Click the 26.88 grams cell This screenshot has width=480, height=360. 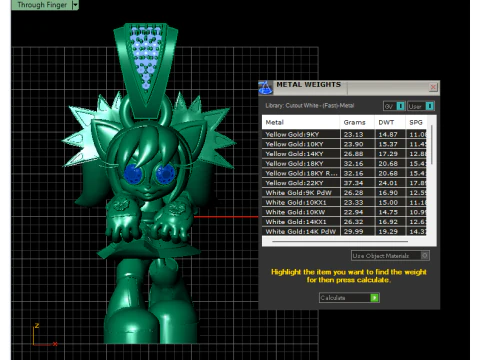point(357,154)
